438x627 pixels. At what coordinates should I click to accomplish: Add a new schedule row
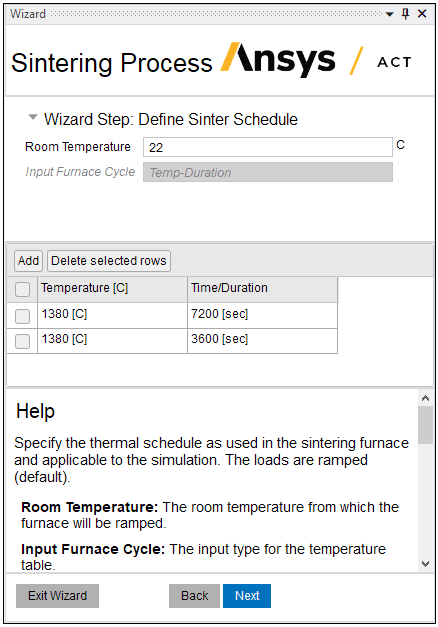tap(28, 261)
